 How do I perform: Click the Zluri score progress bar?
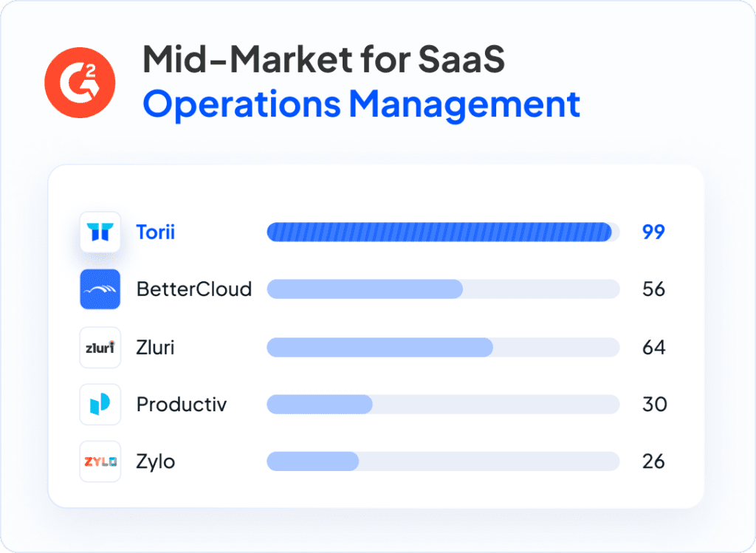point(443,347)
